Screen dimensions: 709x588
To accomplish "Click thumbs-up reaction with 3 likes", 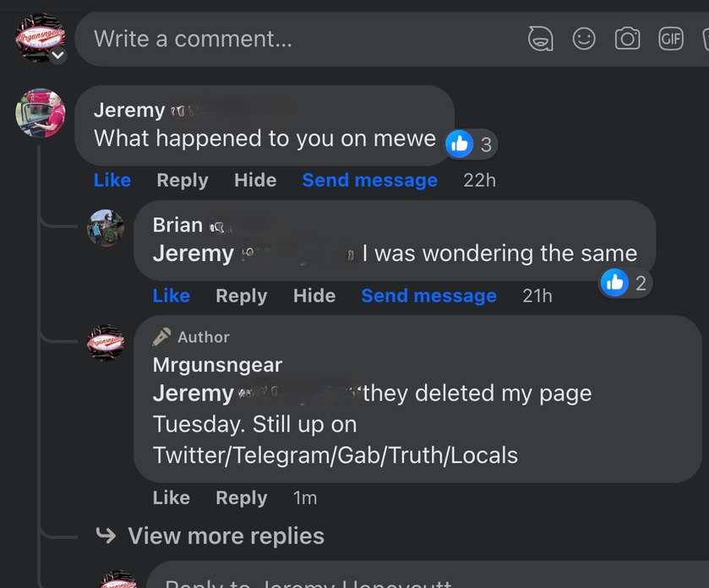I will [472, 144].
